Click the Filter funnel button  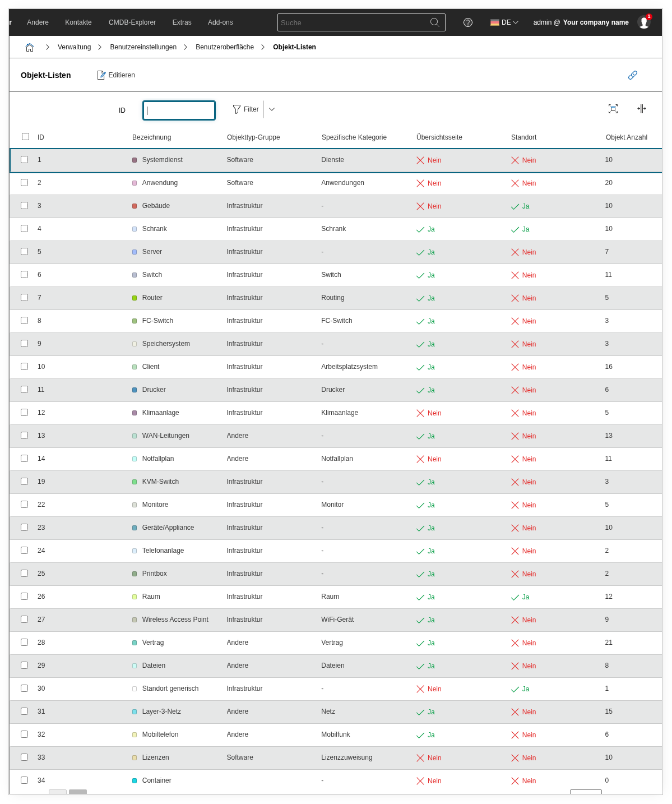(x=246, y=109)
